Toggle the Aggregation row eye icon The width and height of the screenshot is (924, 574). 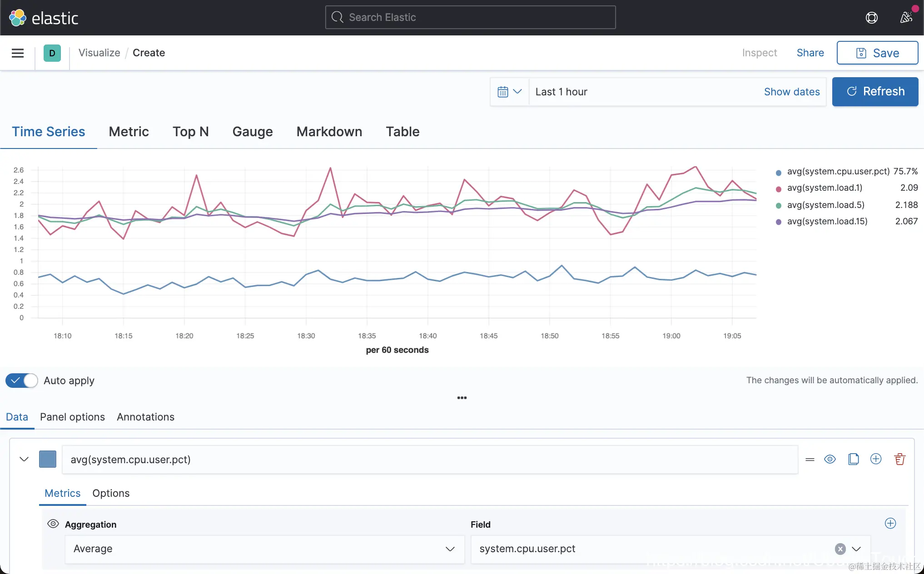tap(53, 524)
